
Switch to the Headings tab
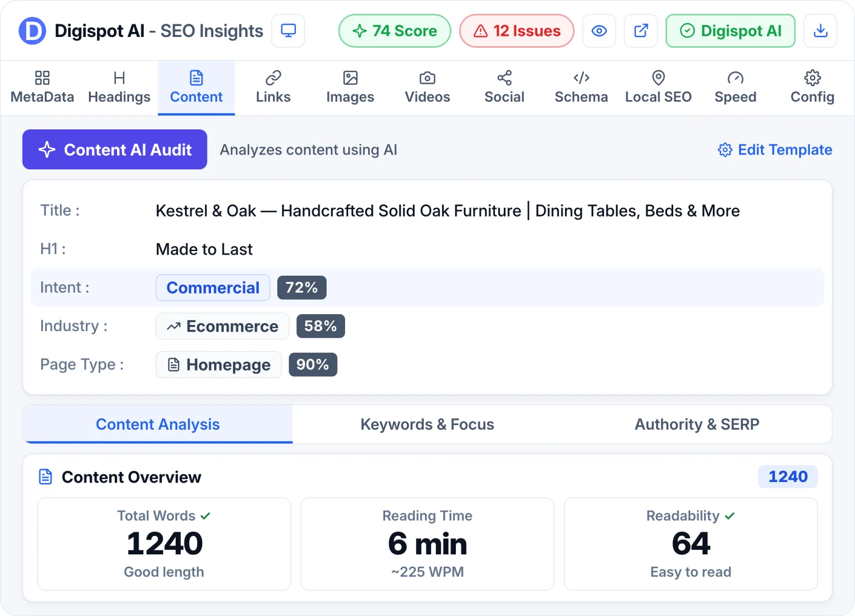(119, 88)
